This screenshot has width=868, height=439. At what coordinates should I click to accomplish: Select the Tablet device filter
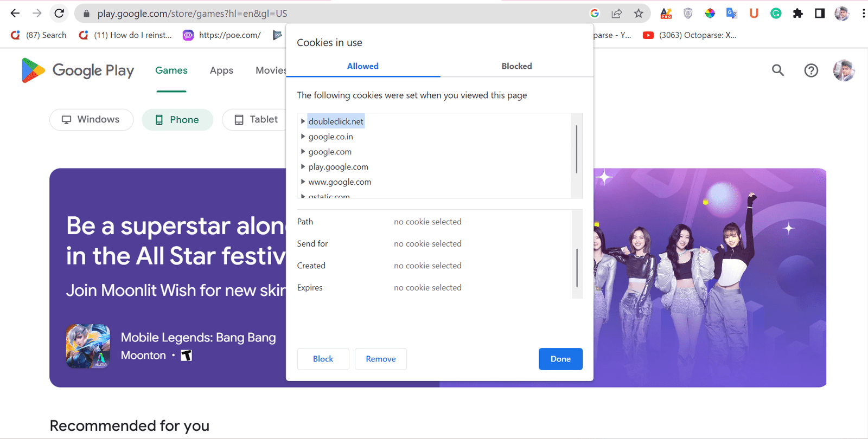255,120
